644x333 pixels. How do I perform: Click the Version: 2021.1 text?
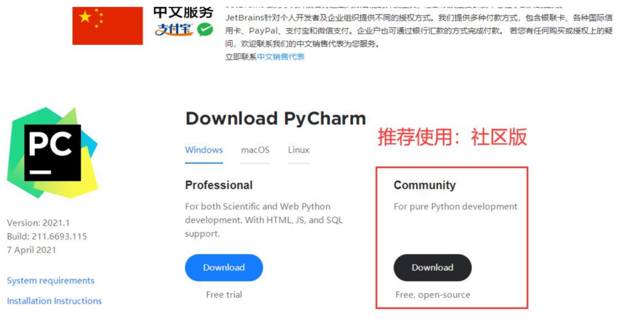point(38,223)
